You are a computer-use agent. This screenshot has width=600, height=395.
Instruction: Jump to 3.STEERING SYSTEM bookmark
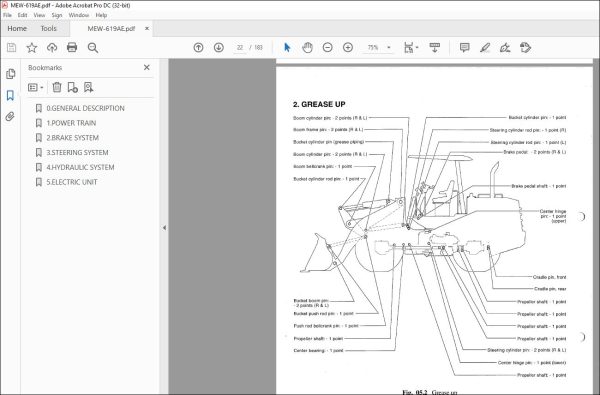tap(77, 152)
